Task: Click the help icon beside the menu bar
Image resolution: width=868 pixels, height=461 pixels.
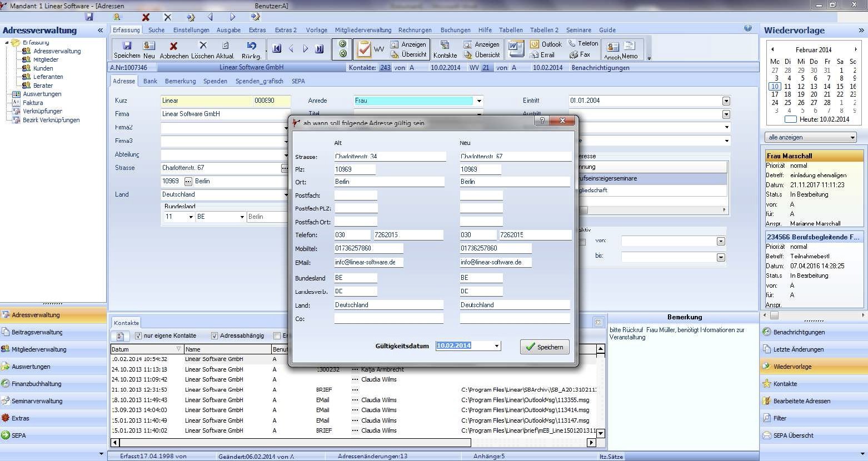Action: [x=748, y=28]
